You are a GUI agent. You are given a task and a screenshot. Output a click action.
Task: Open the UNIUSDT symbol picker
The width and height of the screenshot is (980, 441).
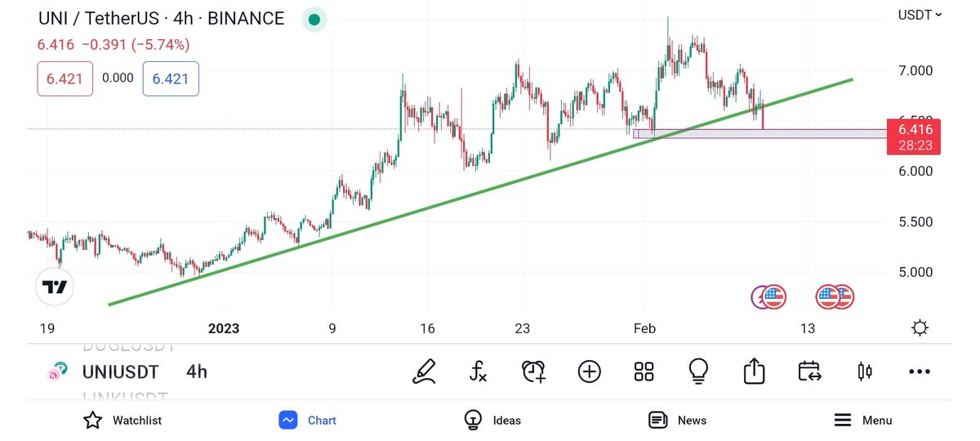pos(119,372)
